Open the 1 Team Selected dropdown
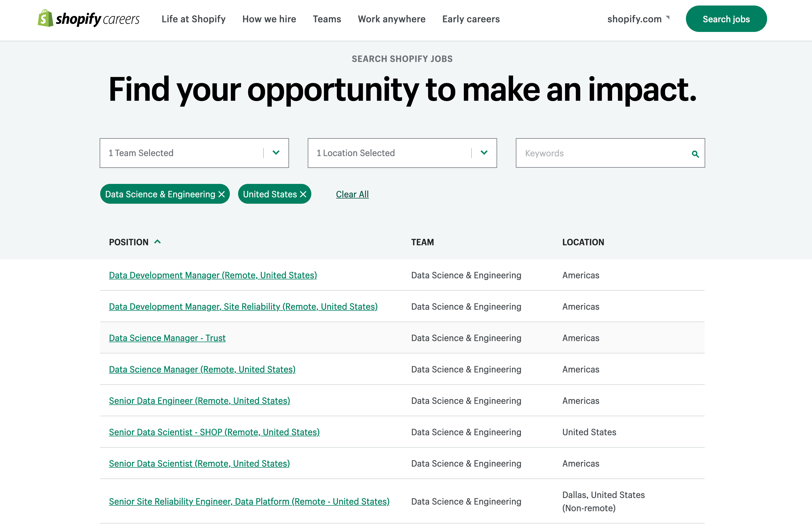This screenshot has height=528, width=812. click(x=181, y=153)
